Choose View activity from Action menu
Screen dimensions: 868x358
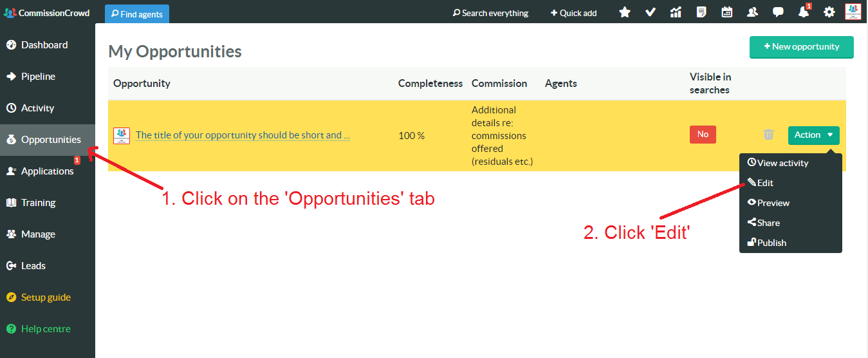coord(790,163)
